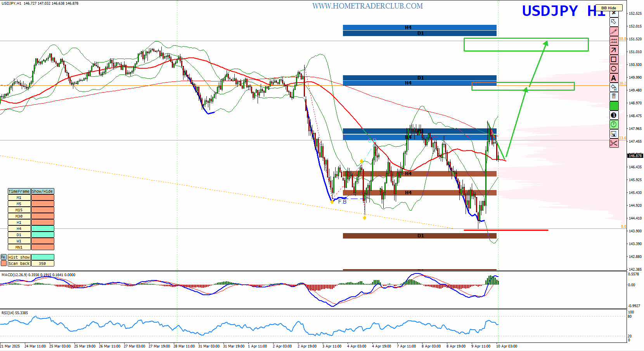Open the www.hometraderclub.com link
The width and height of the screenshot is (644, 351).
pyautogui.click(x=367, y=6)
